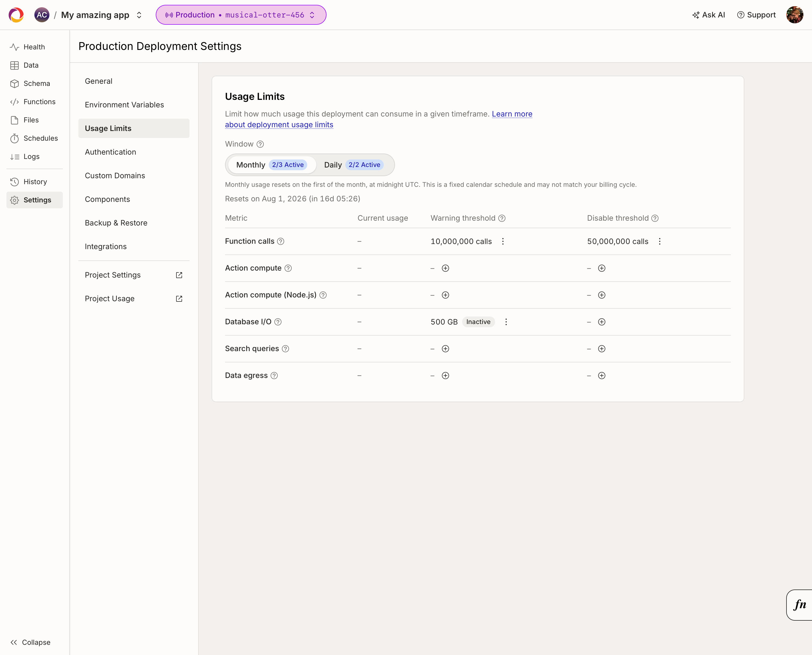Click the Action compute (Node.js) help icon
Image resolution: width=812 pixels, height=655 pixels.
click(322, 295)
